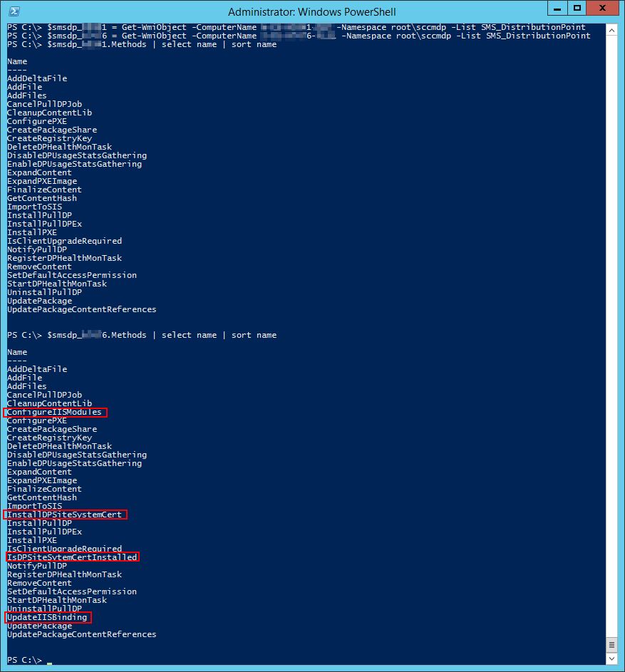Select the highlighted IsDPSiteSytemCertInstalled method name

point(71,557)
